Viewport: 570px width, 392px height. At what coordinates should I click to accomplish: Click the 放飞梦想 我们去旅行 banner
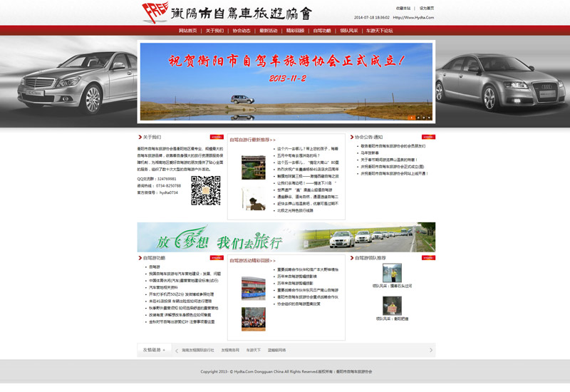pyautogui.click(x=286, y=237)
